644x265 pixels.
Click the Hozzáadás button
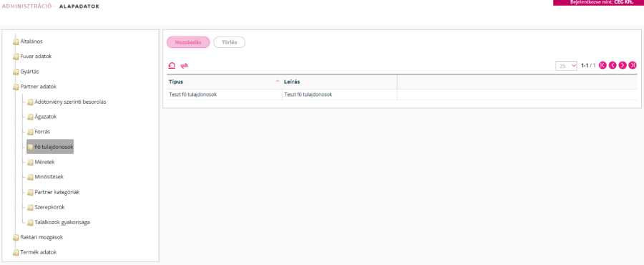click(188, 42)
